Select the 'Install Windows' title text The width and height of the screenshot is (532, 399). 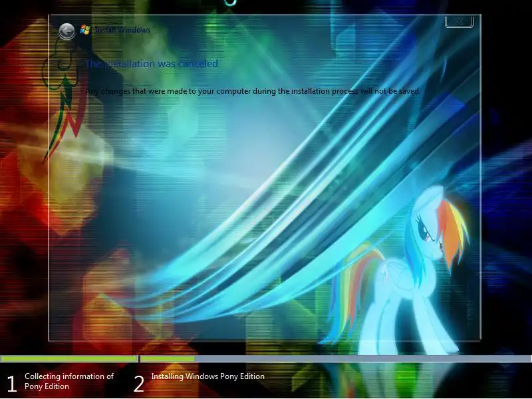click(122, 30)
